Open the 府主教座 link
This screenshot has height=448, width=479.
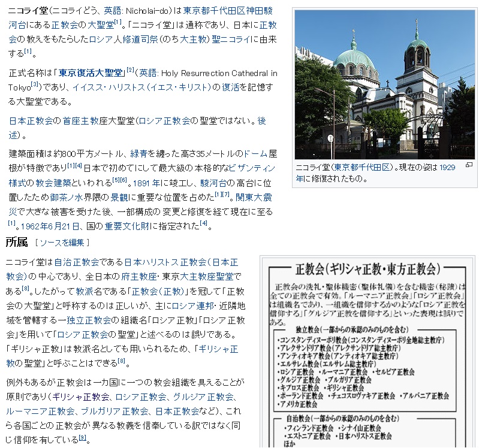pyautogui.click(x=138, y=276)
